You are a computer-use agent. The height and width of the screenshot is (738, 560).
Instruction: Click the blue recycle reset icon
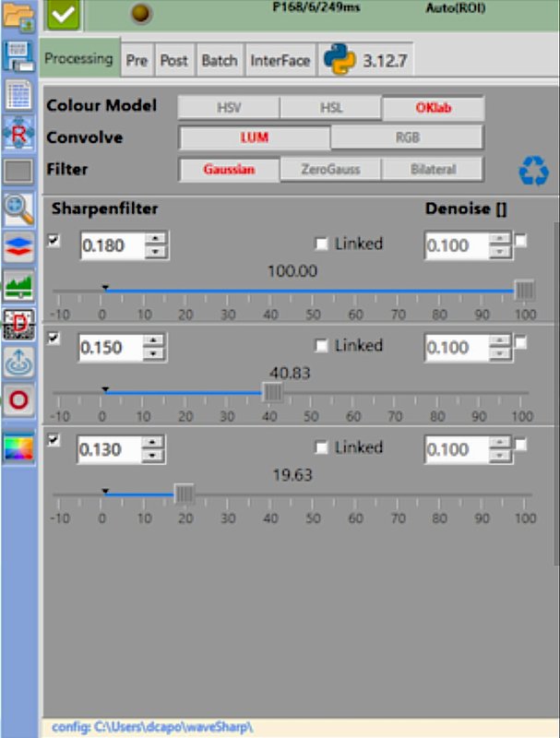(x=533, y=171)
